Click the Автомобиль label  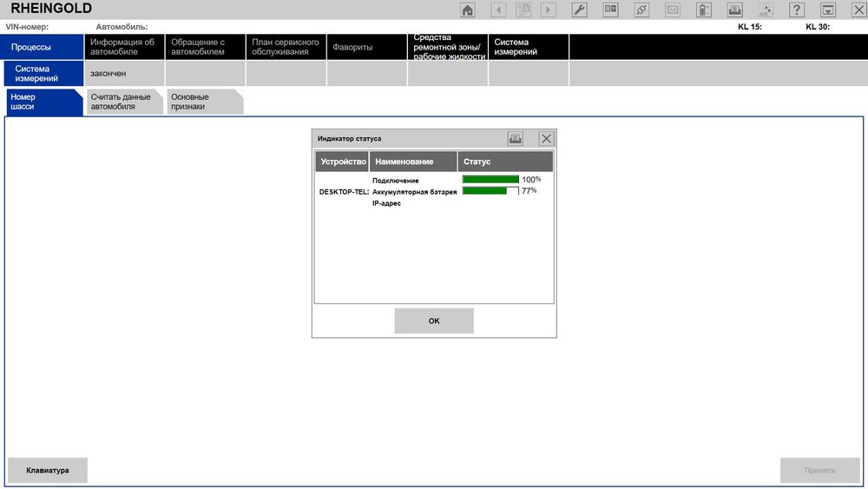(122, 27)
